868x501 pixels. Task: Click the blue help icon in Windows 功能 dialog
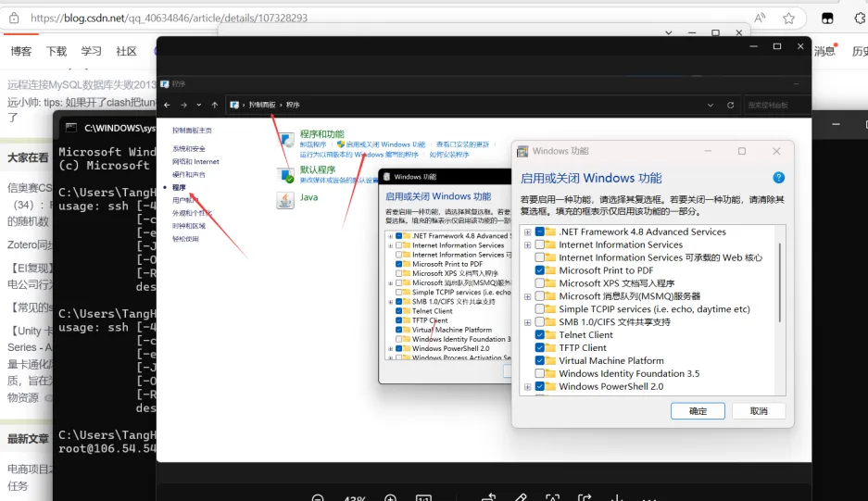[778, 178]
